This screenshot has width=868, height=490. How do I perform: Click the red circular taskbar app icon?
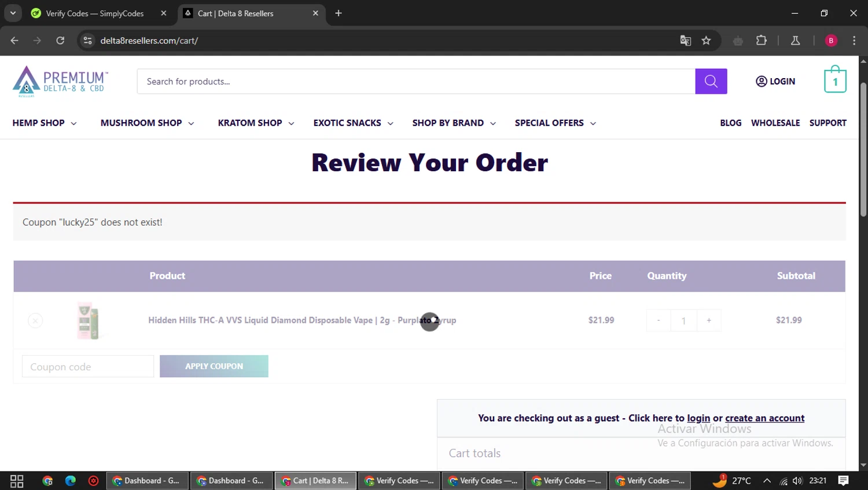tap(93, 481)
